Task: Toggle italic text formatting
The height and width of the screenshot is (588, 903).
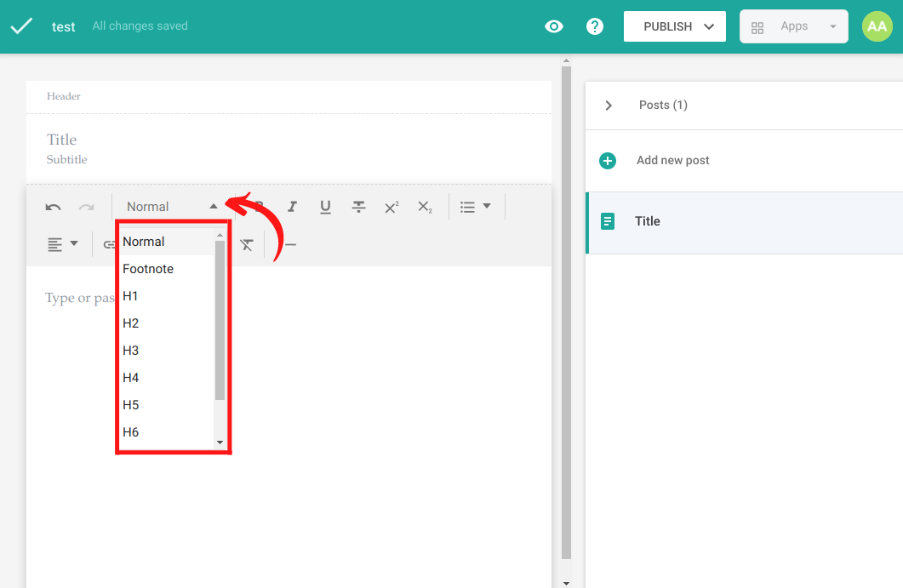Action: pos(292,207)
